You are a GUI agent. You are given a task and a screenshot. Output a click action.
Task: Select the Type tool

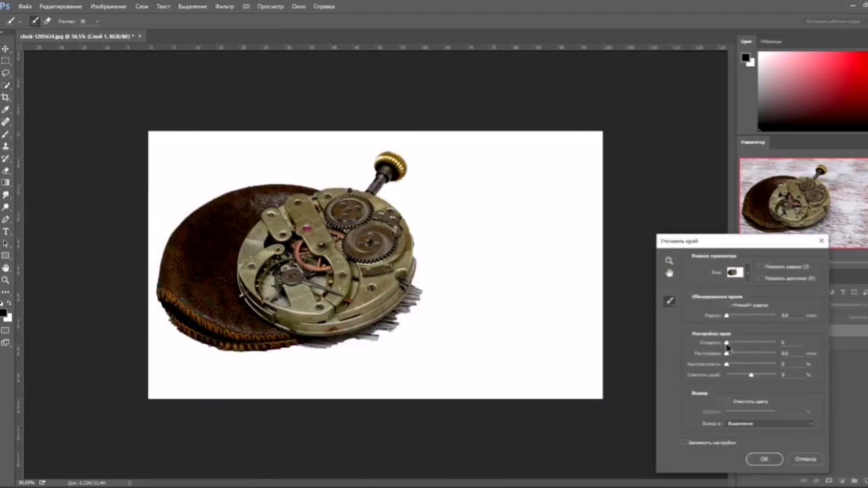point(5,232)
